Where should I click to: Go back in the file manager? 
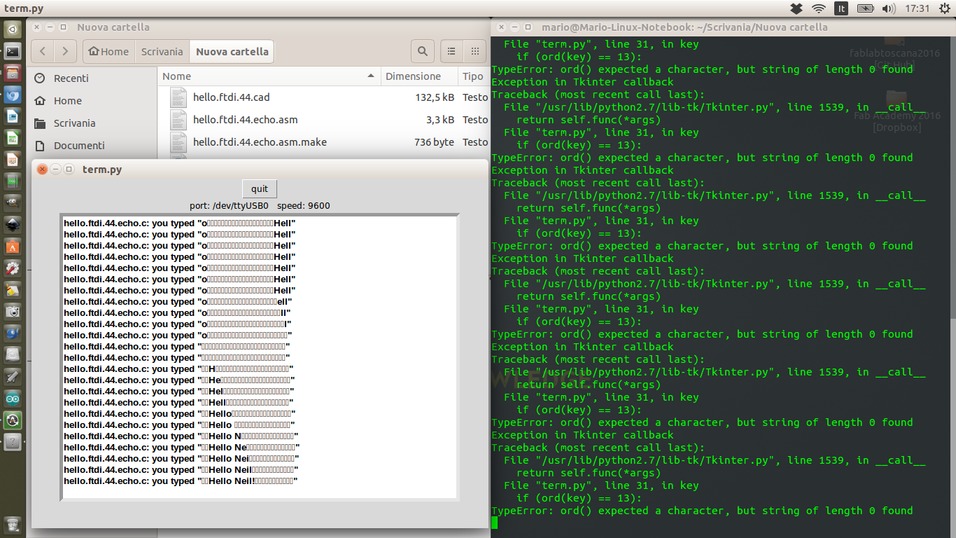coord(43,51)
